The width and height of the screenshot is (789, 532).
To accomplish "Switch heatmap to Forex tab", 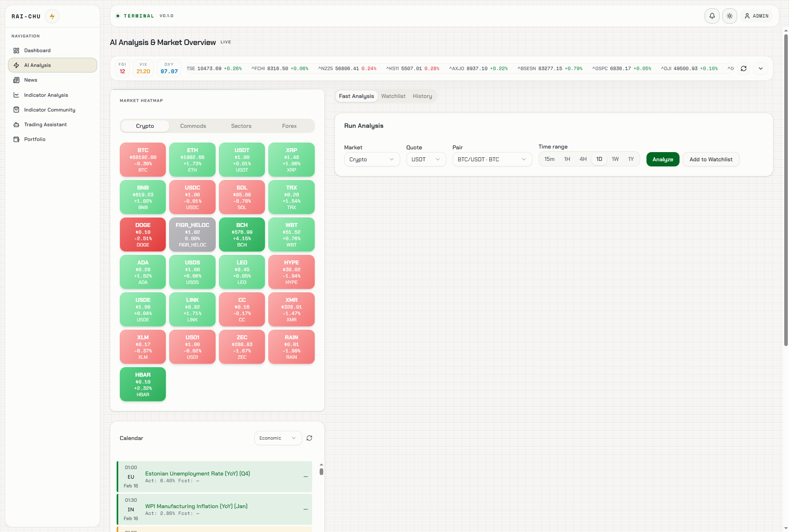I will click(x=289, y=126).
